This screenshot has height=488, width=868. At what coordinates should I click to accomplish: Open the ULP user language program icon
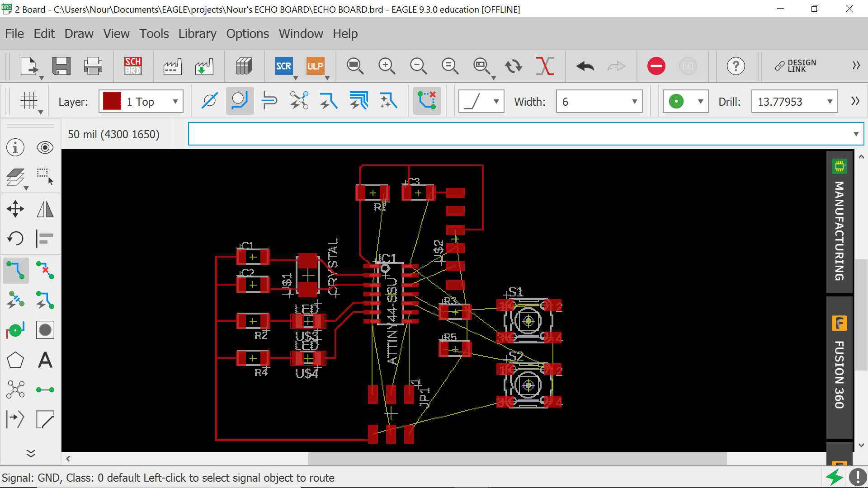[315, 66]
